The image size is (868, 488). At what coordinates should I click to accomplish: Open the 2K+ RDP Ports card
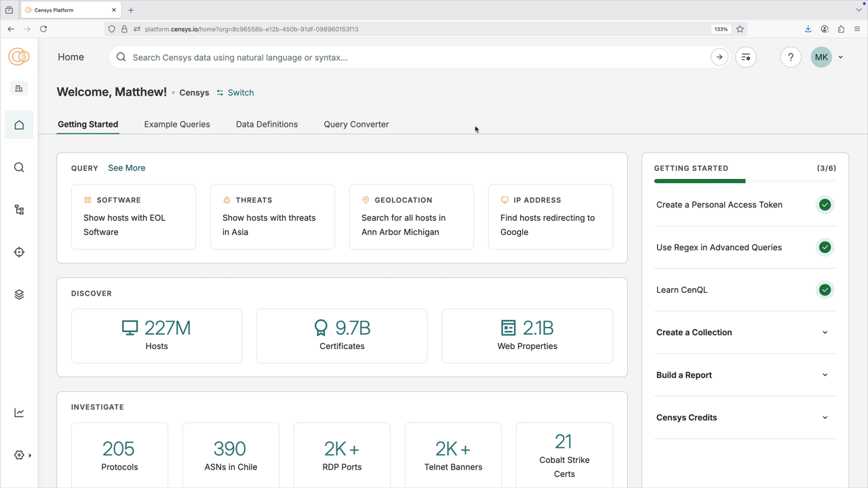pos(342,455)
